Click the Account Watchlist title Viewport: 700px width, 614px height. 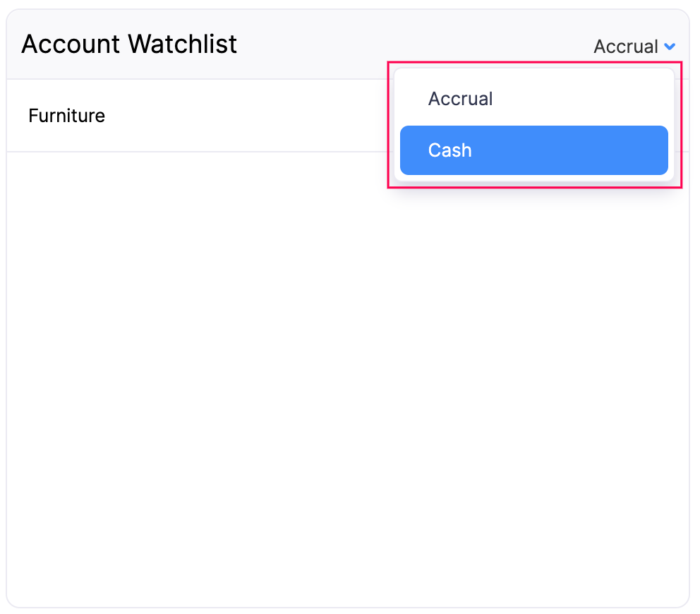[x=129, y=44]
